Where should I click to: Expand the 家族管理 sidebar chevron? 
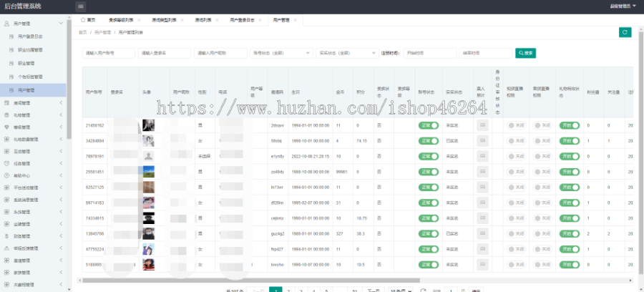pos(62,273)
